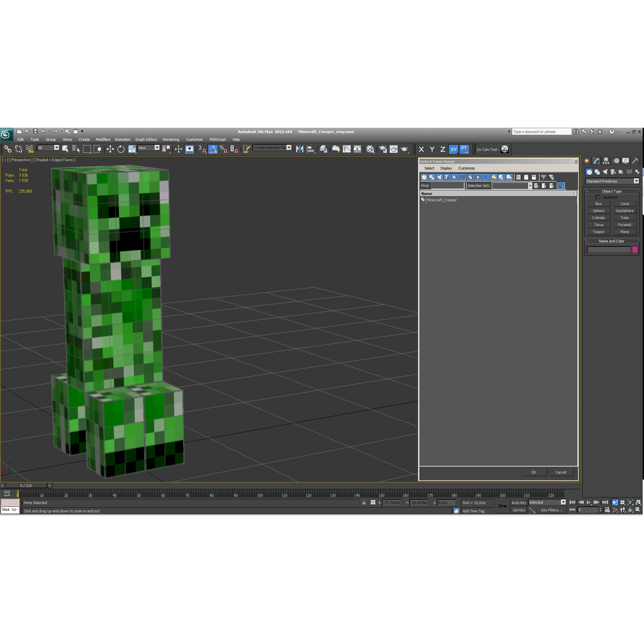Click the Geometry category icon on Create panel
Viewport: 644px width, 644px height.
pyautogui.click(x=589, y=172)
